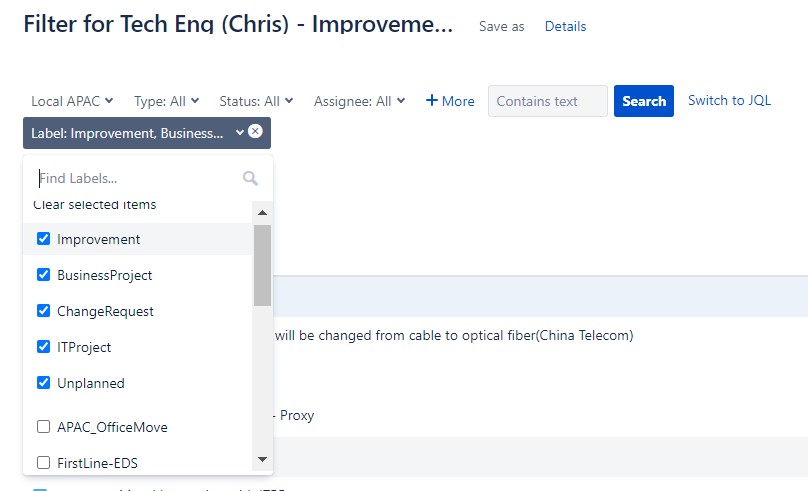The height and width of the screenshot is (491, 808).
Task: Open the filter Details link
Action: tap(565, 26)
